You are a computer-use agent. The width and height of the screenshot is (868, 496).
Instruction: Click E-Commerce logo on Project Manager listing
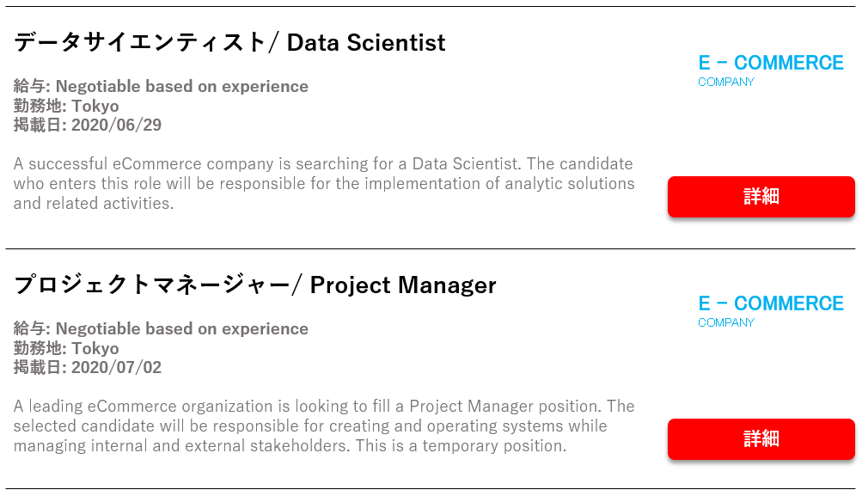[771, 311]
